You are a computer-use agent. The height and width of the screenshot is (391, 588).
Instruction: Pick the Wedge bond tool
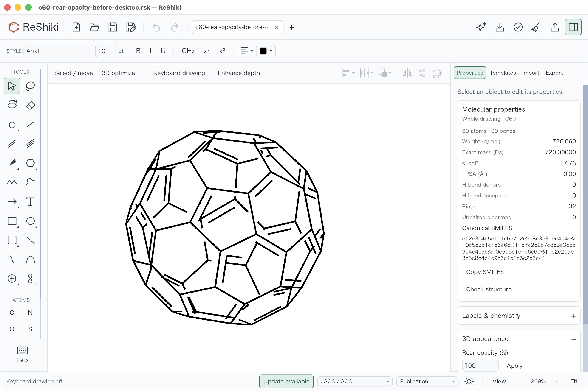[x=12, y=163]
